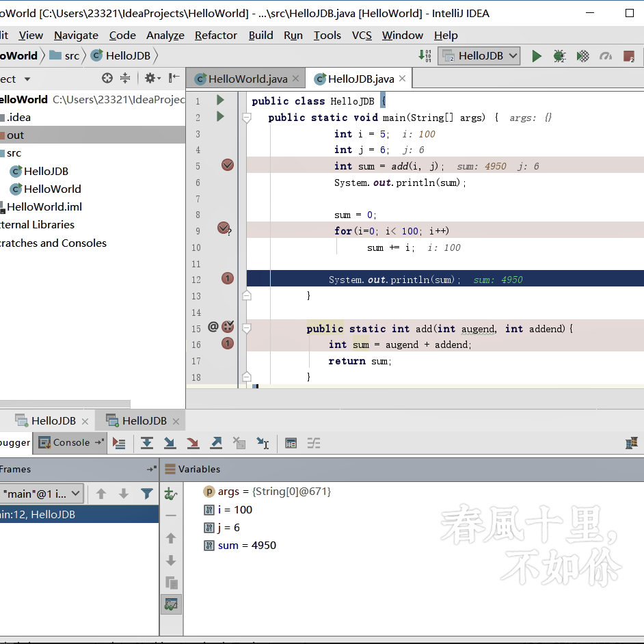Collapse add method fold marker line 15

(x=246, y=328)
